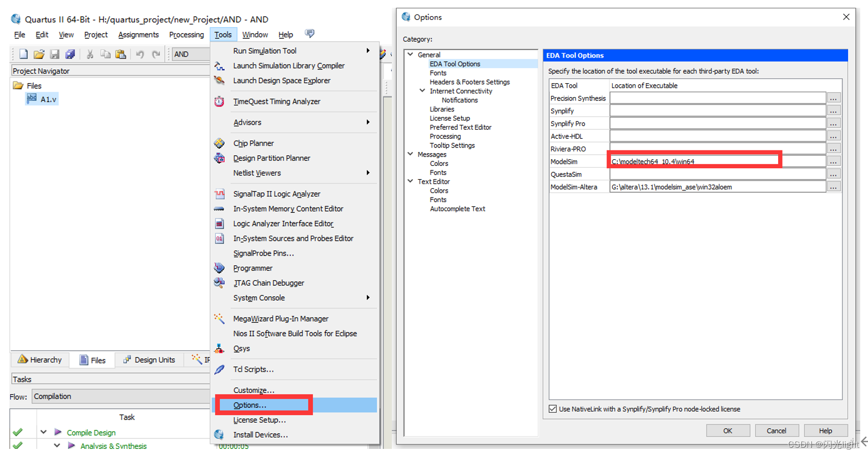Click the TimeQuest Timing Analyzer clock icon
The image size is (868, 455).
pyautogui.click(x=219, y=102)
